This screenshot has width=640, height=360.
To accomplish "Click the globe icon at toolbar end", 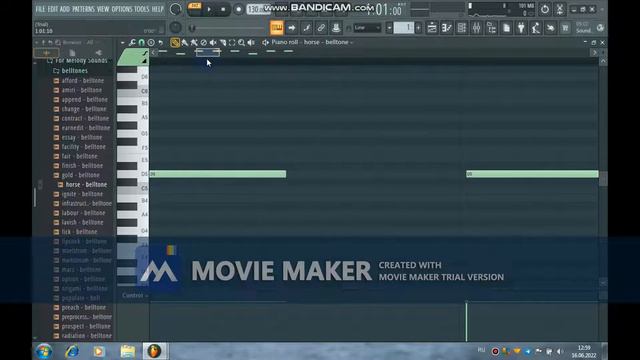I will tap(600, 28).
